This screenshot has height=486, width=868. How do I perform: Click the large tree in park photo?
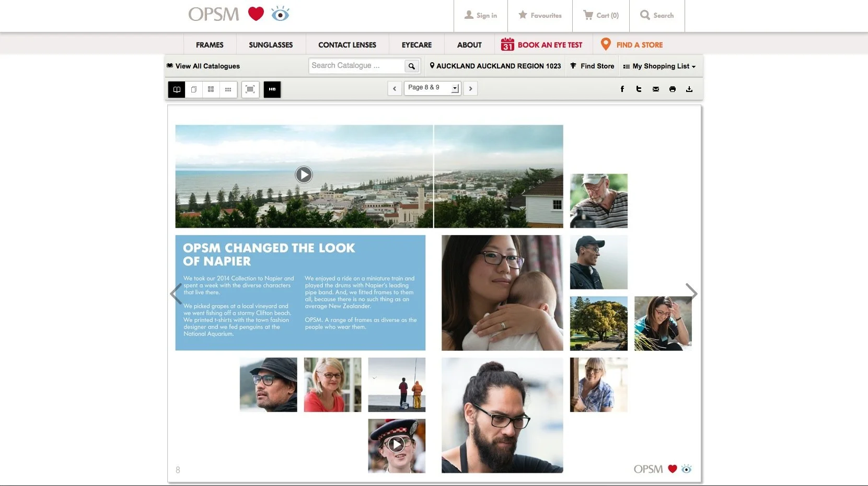[598, 323]
